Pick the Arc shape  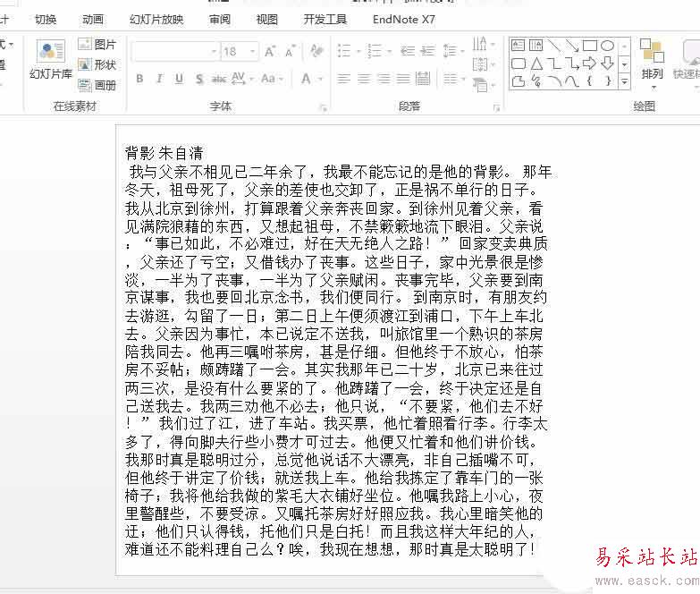tap(554, 81)
